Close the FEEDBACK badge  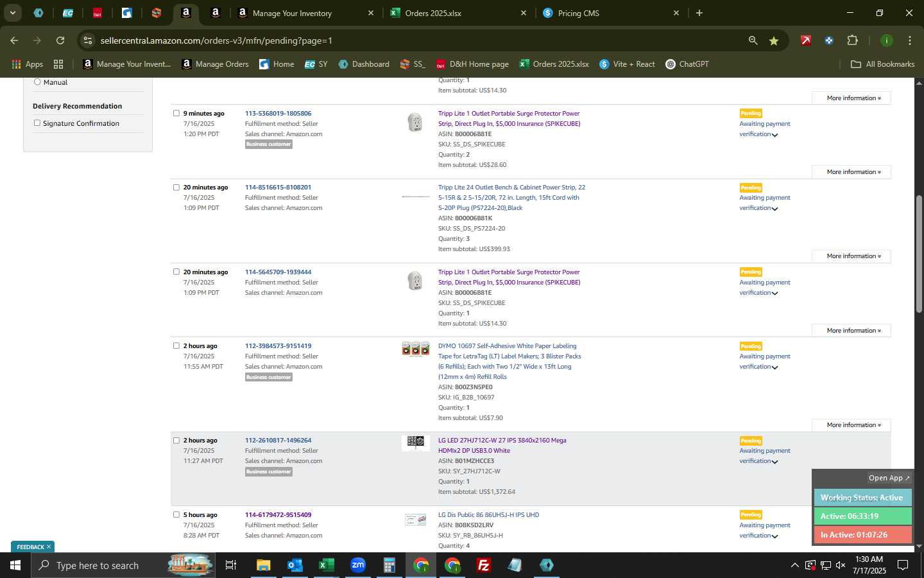click(48, 547)
